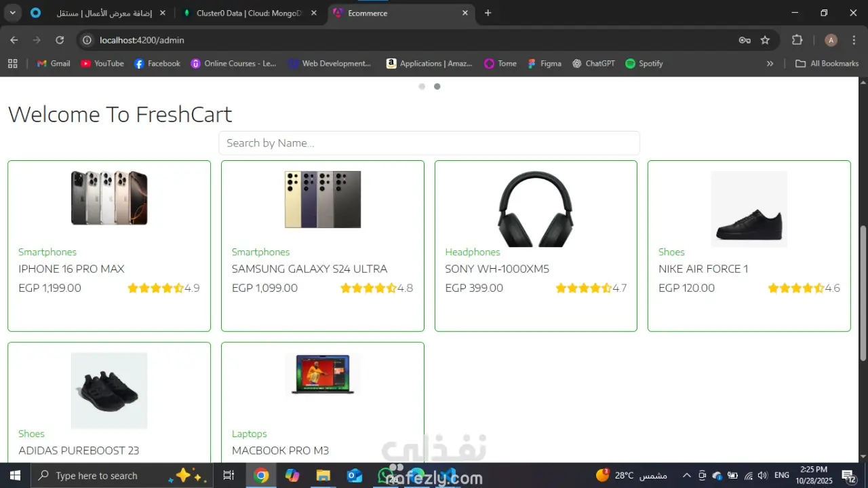
Task: Open the Windows Start menu
Action: pos(15,475)
